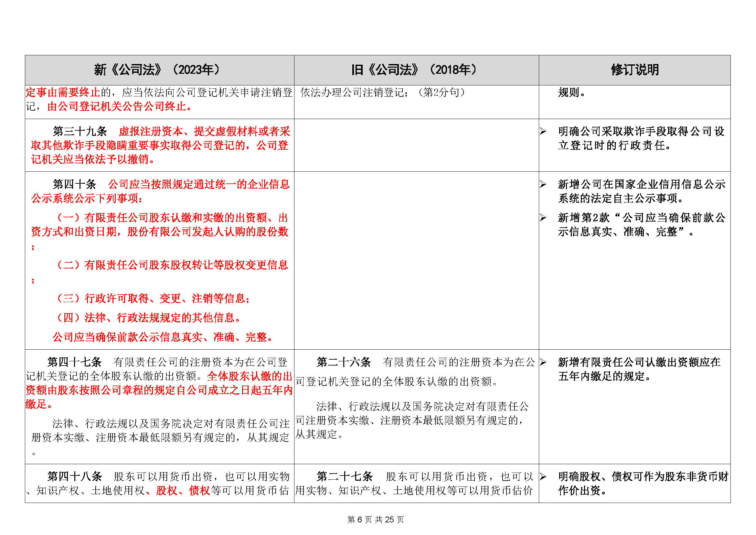Click the red words 股权、债权 in 第四十八条
This screenshot has height=535, width=756.
coord(183,491)
